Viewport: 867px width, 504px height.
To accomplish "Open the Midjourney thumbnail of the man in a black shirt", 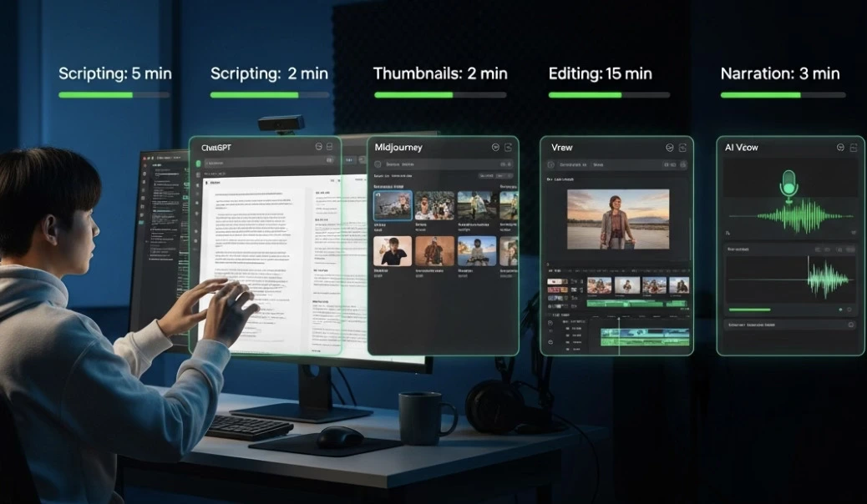I will (x=393, y=251).
